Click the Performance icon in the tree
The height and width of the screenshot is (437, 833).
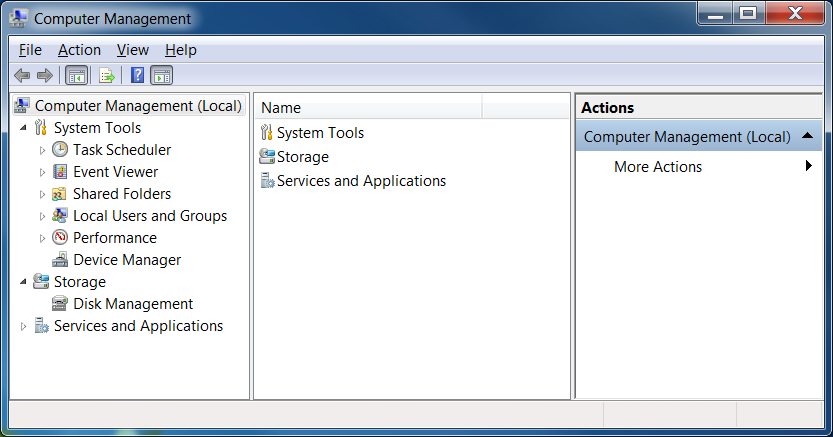pos(60,238)
